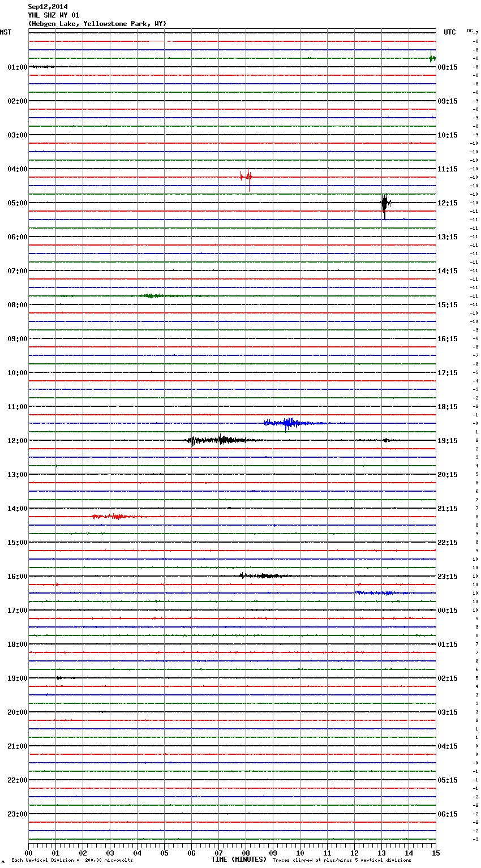
Task: Select the green spike near minute 15 above 01:00
Action: pos(432,57)
